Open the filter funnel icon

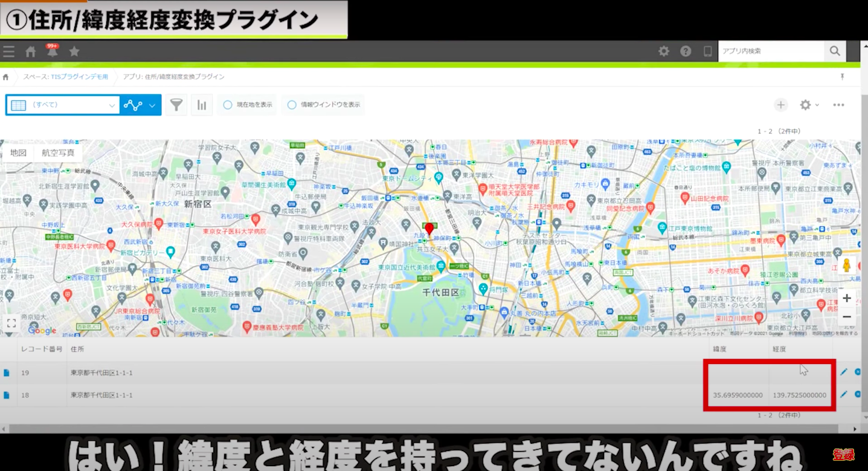coord(176,105)
